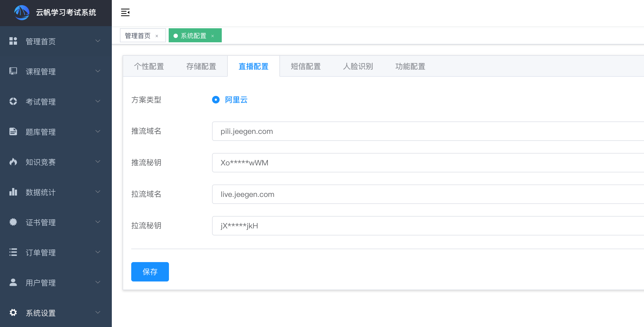The width and height of the screenshot is (644, 327).
Task: Click the 题库管理 document icon
Action: tap(13, 131)
